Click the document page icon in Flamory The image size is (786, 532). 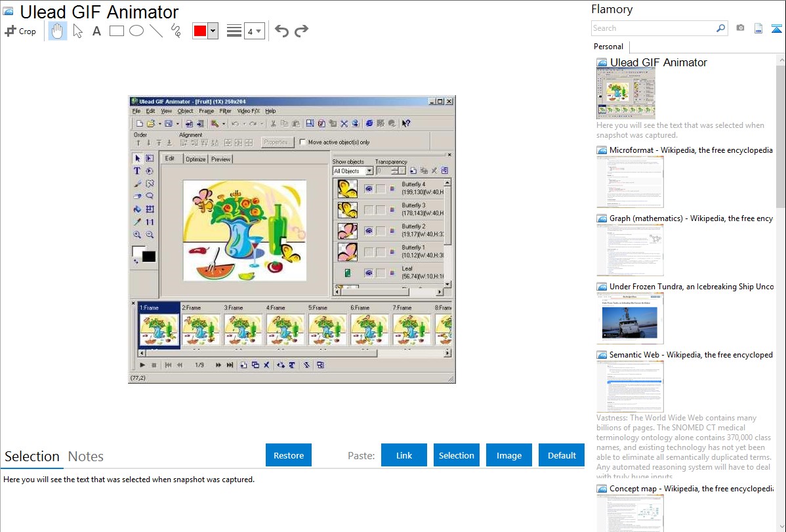click(758, 28)
